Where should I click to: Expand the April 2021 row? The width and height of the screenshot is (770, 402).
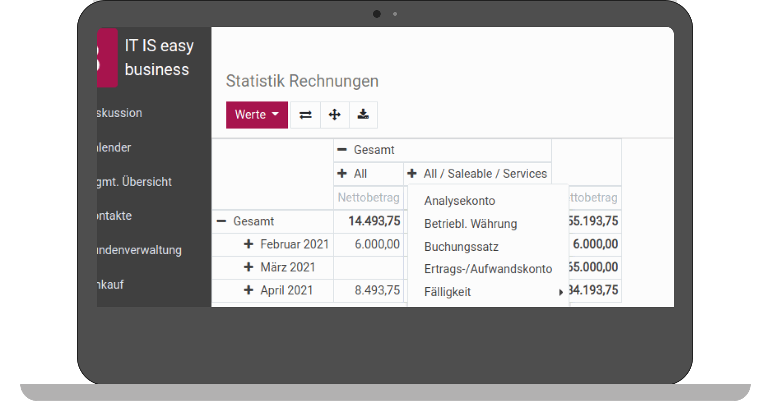pyautogui.click(x=249, y=290)
